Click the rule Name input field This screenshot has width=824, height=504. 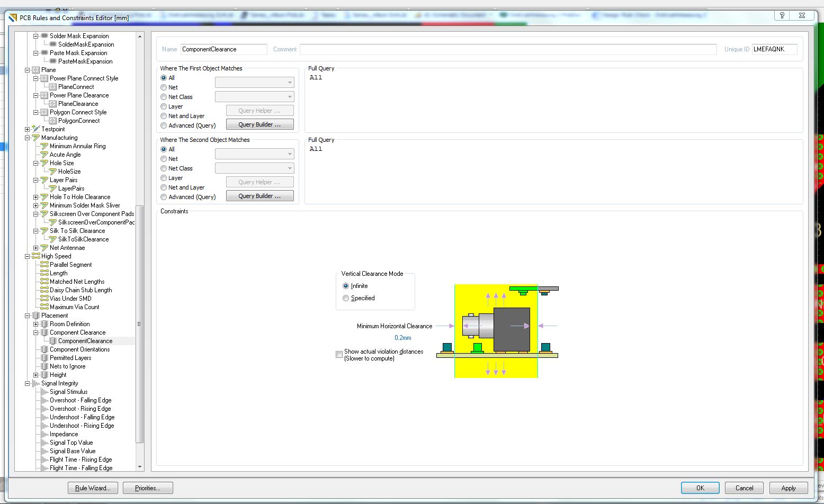[223, 49]
